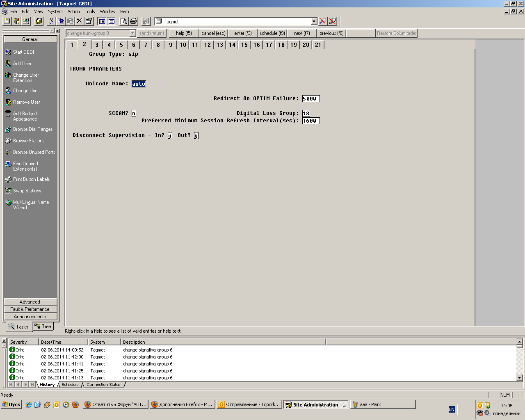The height and width of the screenshot is (420, 525).
Task: Expand the Fault & Performance group
Action: (x=30, y=309)
